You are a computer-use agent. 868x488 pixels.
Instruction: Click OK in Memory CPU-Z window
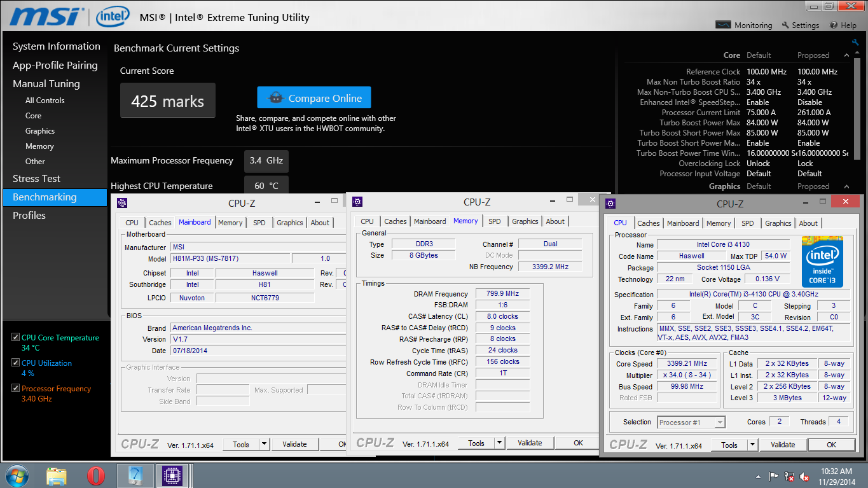(578, 443)
